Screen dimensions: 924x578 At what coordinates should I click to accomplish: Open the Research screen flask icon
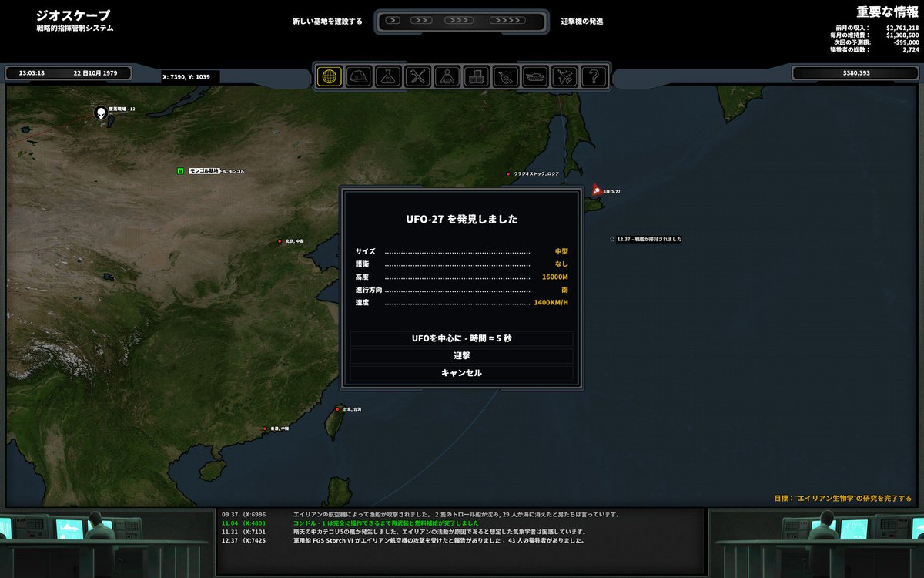pos(387,76)
